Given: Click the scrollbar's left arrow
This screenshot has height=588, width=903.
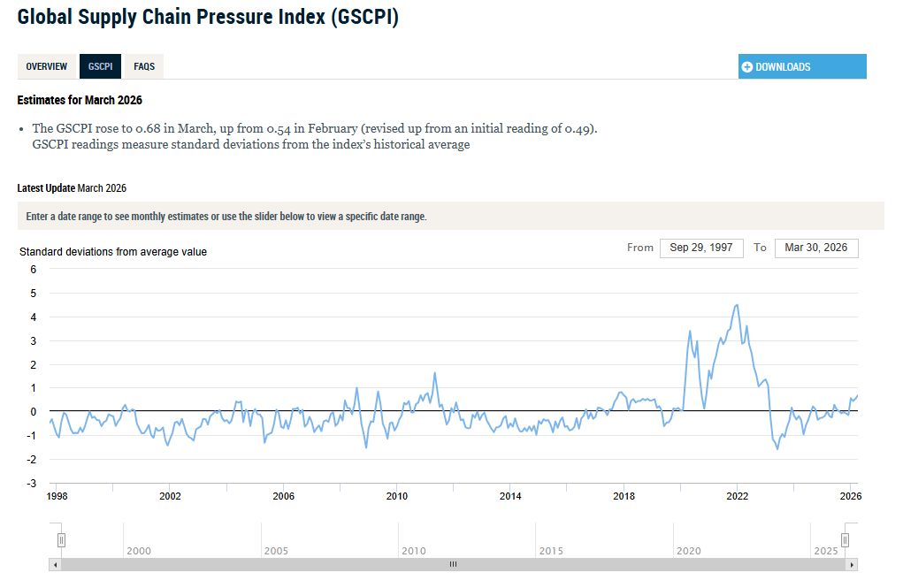Looking at the screenshot, I should click(57, 564).
